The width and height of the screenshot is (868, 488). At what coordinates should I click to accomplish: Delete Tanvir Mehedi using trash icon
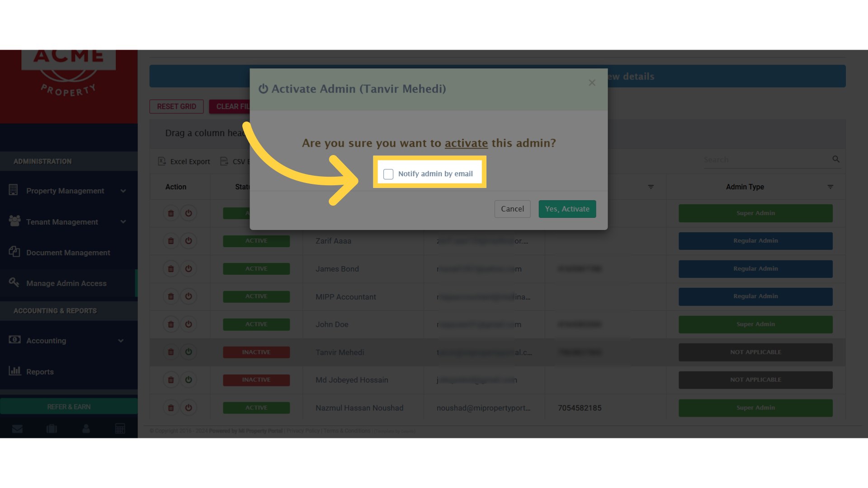[171, 352]
